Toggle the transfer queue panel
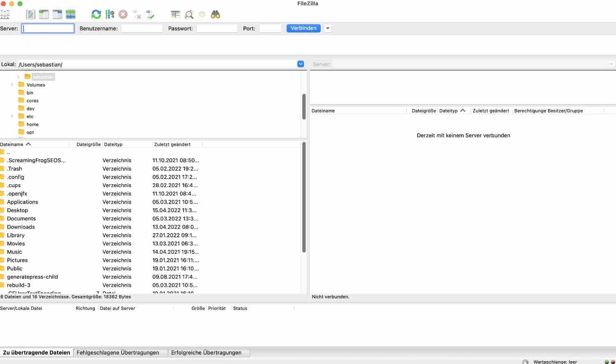This screenshot has width=616, height=364. coord(71,14)
